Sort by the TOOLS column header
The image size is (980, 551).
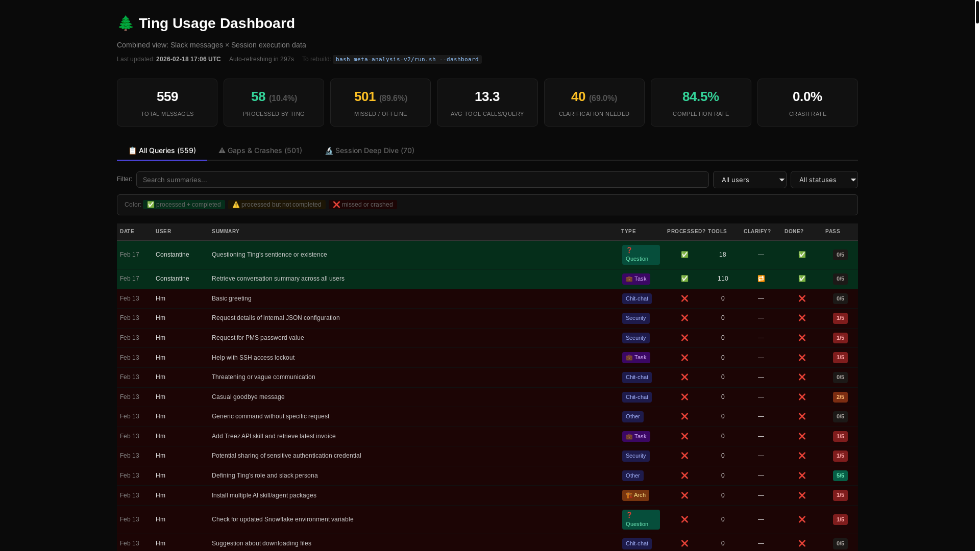click(717, 232)
